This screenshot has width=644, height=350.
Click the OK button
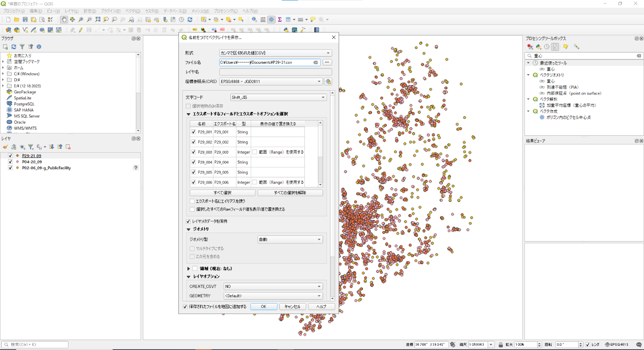[263, 307]
